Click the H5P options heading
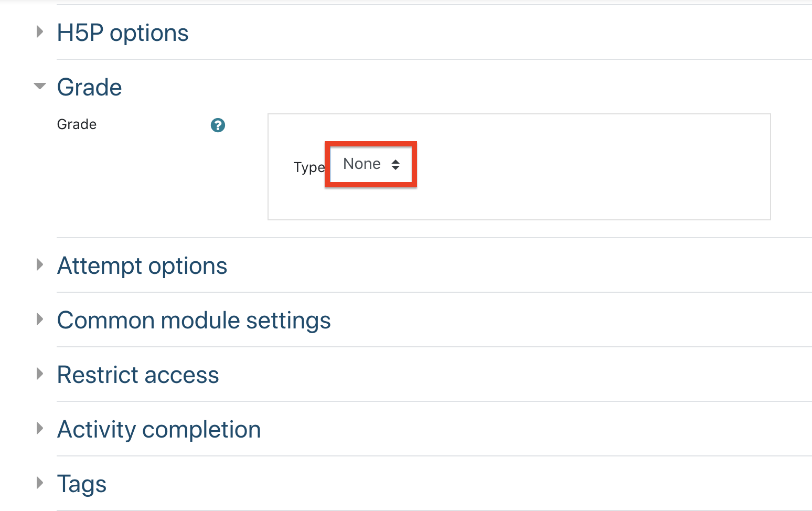This screenshot has height=511, width=812. [123, 33]
